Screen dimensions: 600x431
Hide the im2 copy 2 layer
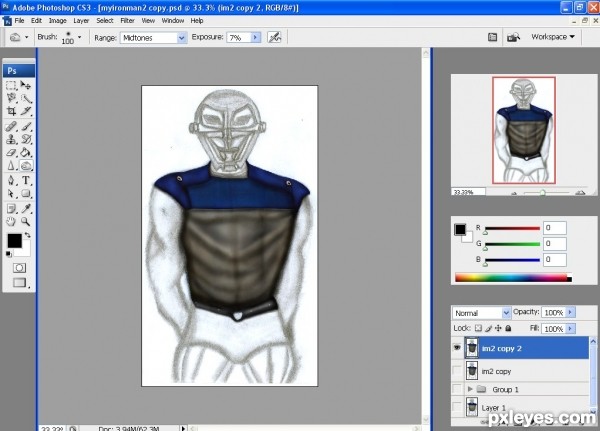pos(457,348)
